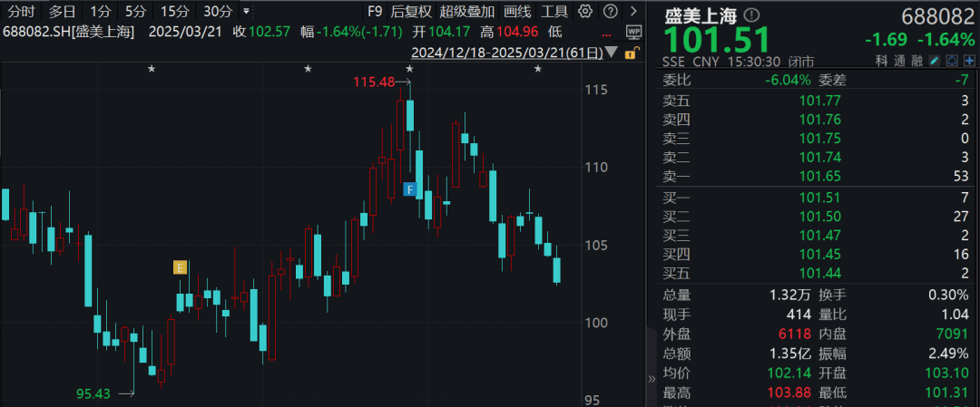
Task: Click the 卖四 price 101.76
Action: click(x=820, y=120)
